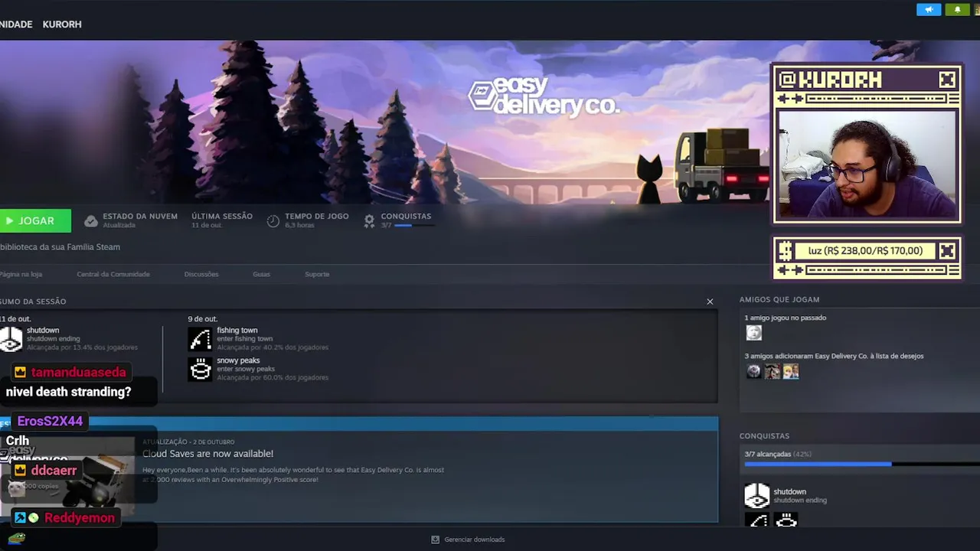Click chat username ddcaerr
980x551 pixels.
(x=54, y=470)
